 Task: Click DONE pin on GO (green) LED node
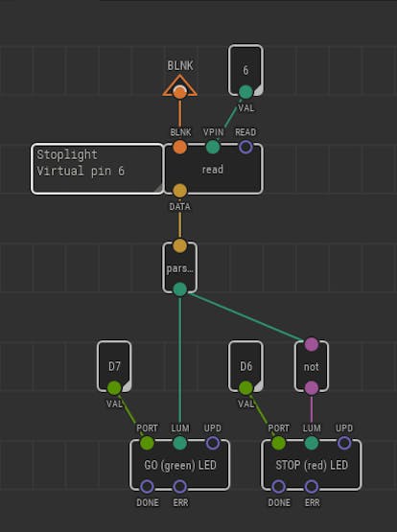pyautogui.click(x=147, y=487)
